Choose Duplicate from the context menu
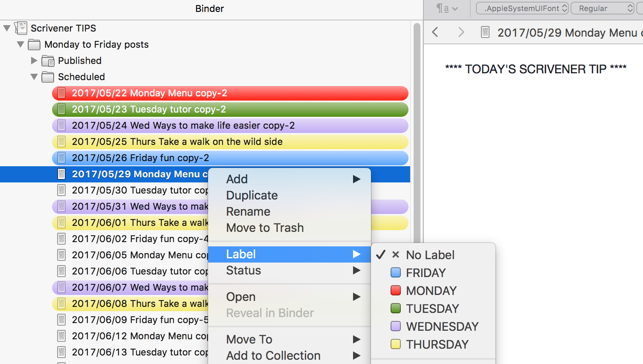643x364 pixels. click(290, 195)
